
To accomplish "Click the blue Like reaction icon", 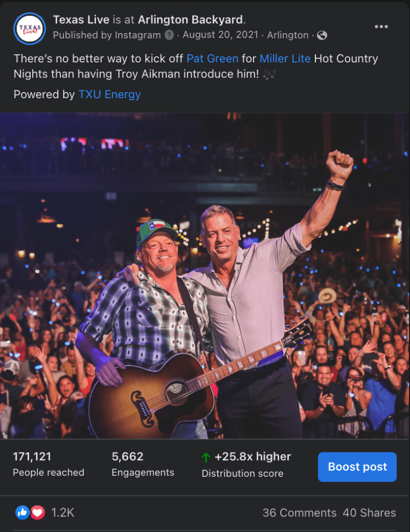I will [x=22, y=513].
